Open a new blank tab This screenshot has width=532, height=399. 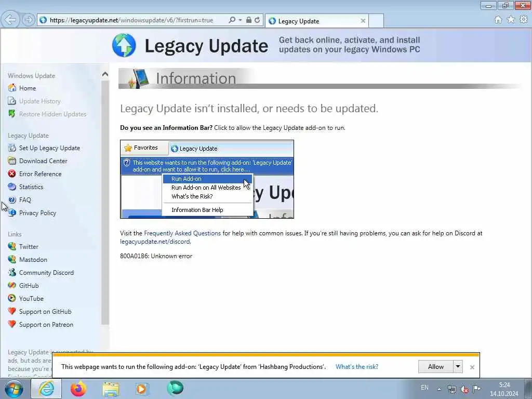tap(376, 21)
